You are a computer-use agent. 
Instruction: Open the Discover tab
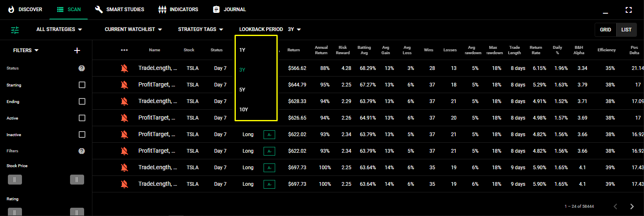click(25, 9)
